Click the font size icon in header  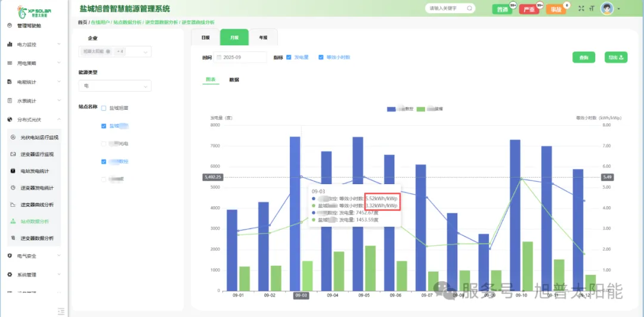(592, 8)
